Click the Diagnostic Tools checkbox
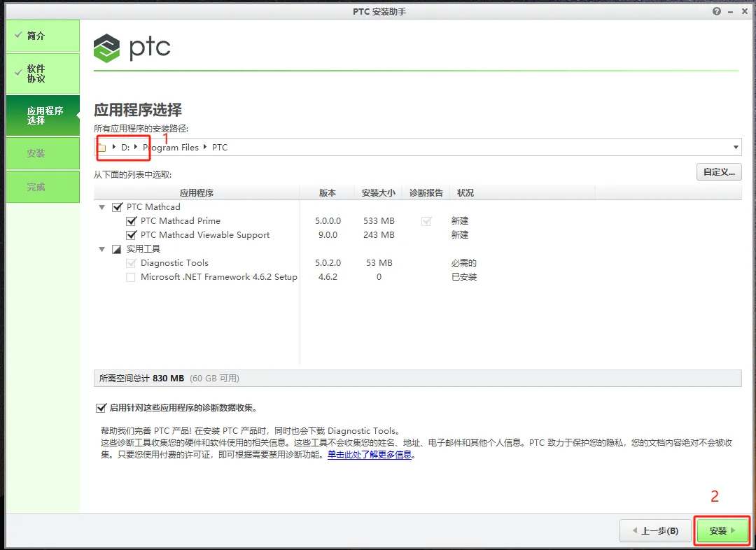The width and height of the screenshot is (756, 550). 131,263
